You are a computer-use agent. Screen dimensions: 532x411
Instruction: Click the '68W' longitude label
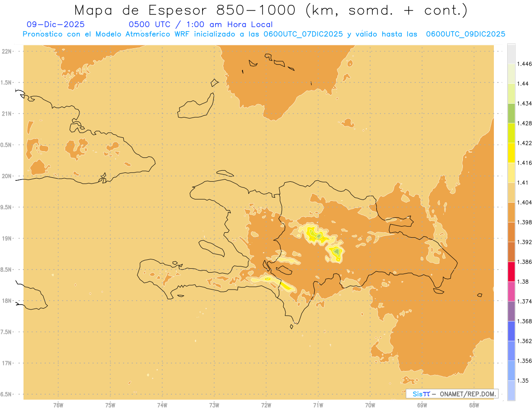474,405
